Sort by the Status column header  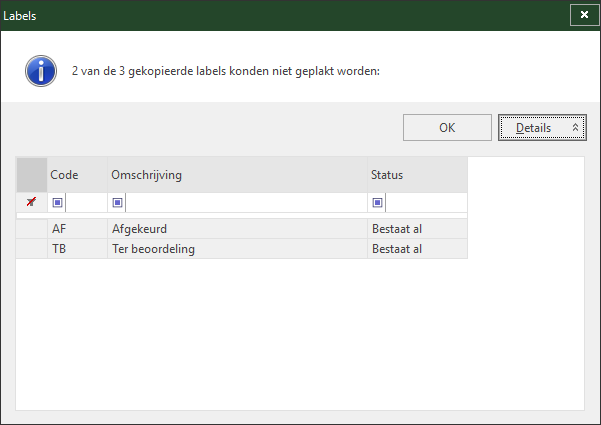pos(417,175)
